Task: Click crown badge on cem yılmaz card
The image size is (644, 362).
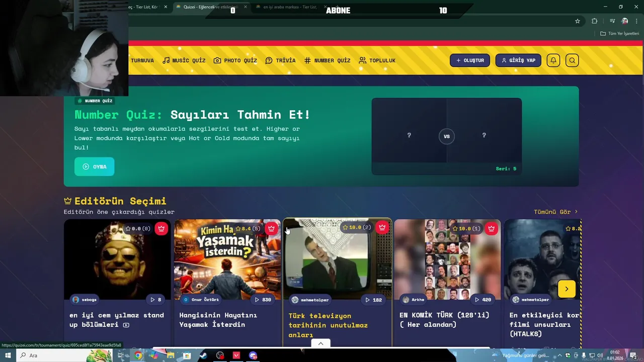Action: point(161,228)
